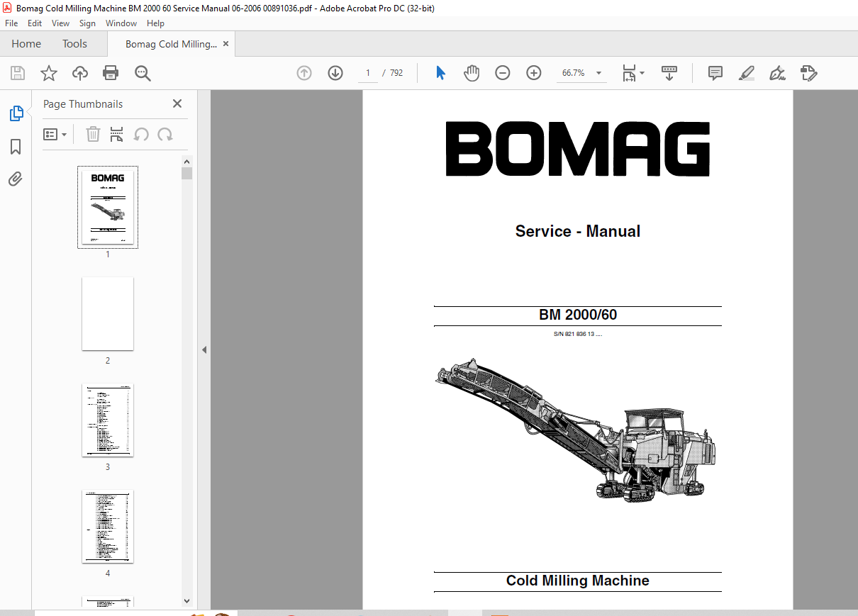The height and width of the screenshot is (616, 858).
Task: Open the View menu
Action: click(x=60, y=23)
